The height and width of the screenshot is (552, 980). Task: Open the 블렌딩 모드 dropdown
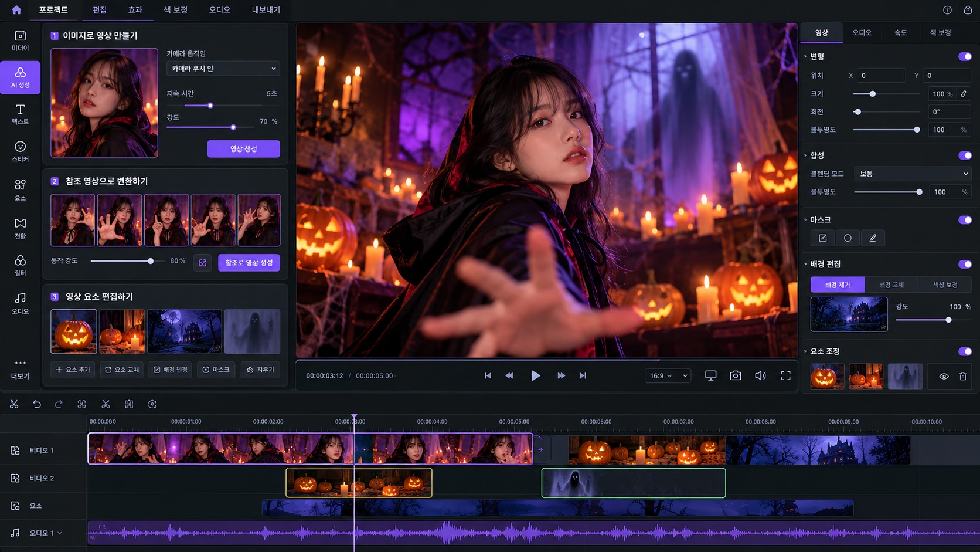point(913,174)
